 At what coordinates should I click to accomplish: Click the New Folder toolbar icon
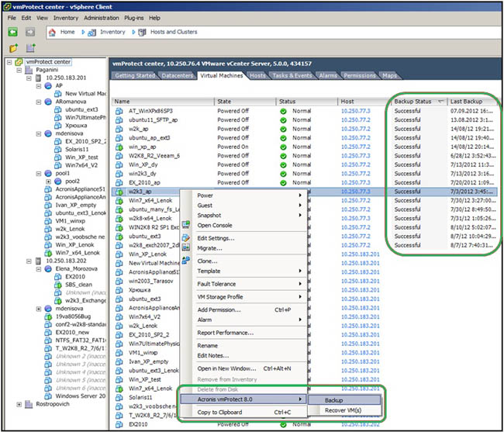[14, 48]
